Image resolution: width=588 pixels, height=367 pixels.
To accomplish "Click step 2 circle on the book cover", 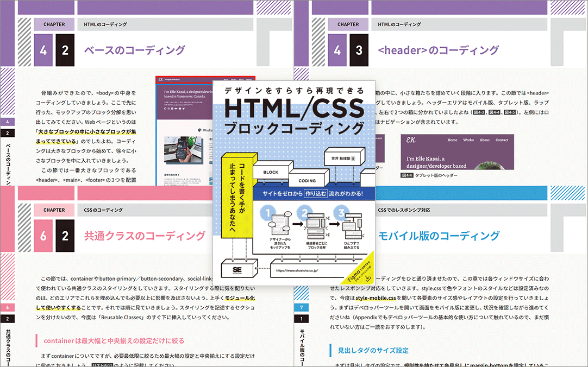I will [305, 213].
